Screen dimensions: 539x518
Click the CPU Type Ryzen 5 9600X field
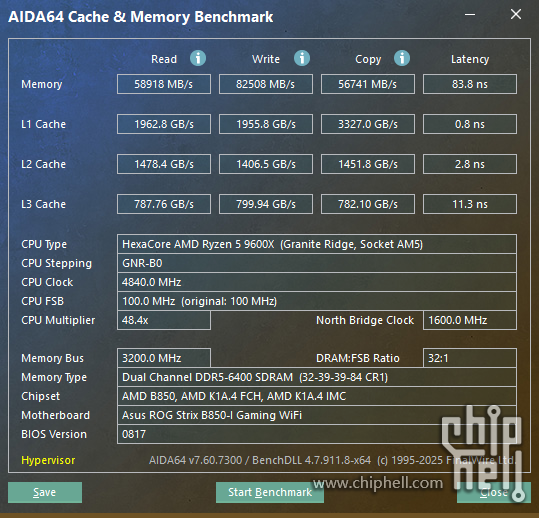[317, 244]
